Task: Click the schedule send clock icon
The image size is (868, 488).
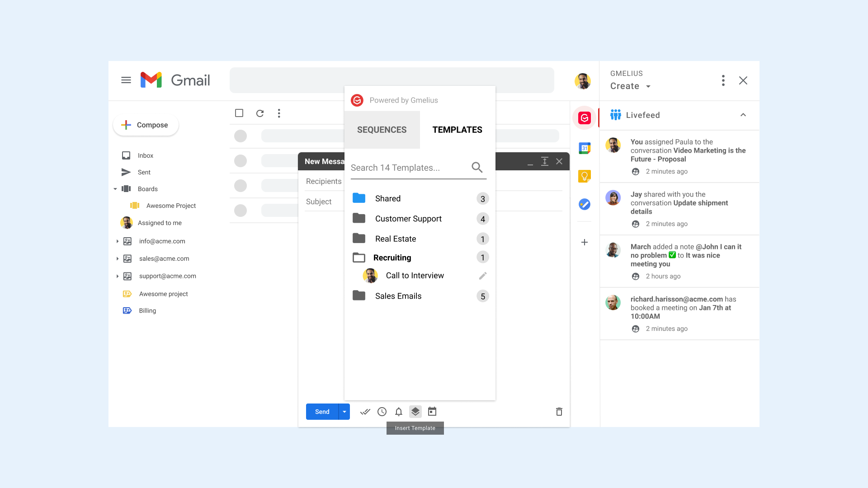Action: [x=382, y=412]
